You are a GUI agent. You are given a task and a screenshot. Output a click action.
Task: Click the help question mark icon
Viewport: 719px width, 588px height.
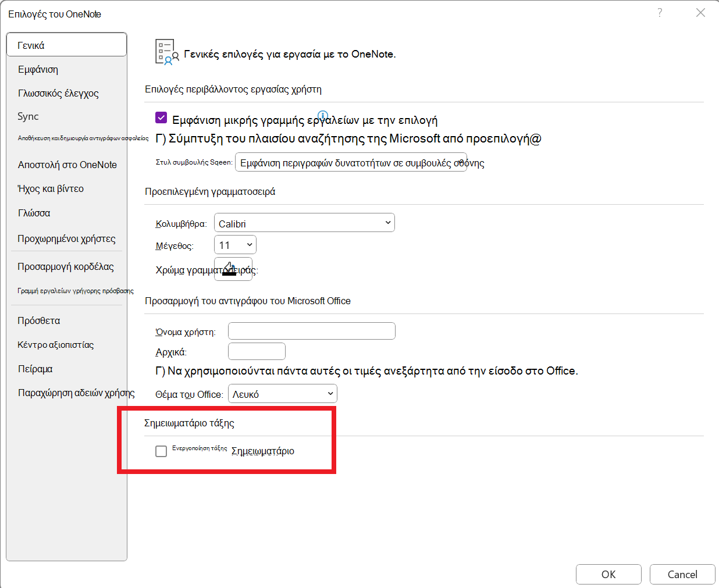pos(660,13)
